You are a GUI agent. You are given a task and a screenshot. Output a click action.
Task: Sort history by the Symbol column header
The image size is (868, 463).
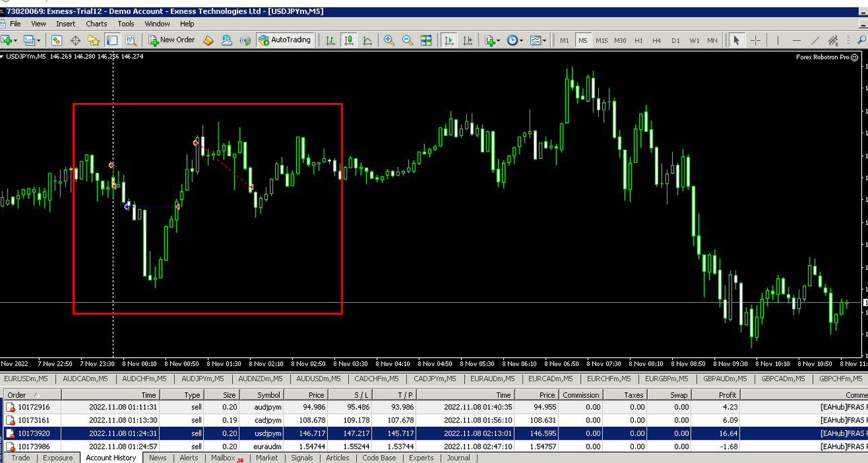pos(260,395)
